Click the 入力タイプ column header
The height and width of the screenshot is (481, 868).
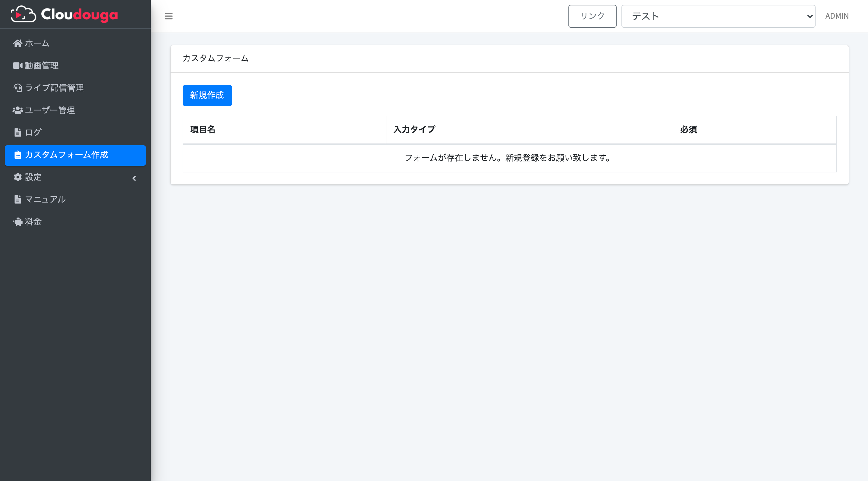(x=529, y=130)
